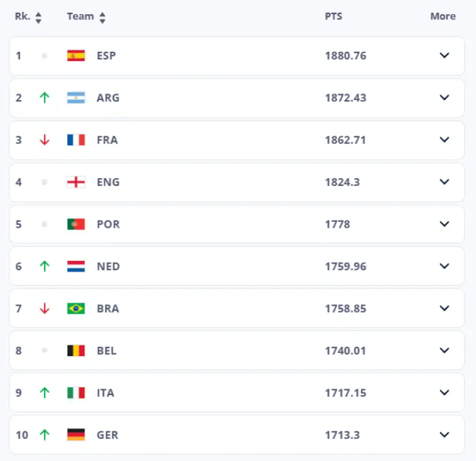The width and height of the screenshot is (476, 461).
Task: Click the England flag icon
Action: (x=76, y=182)
